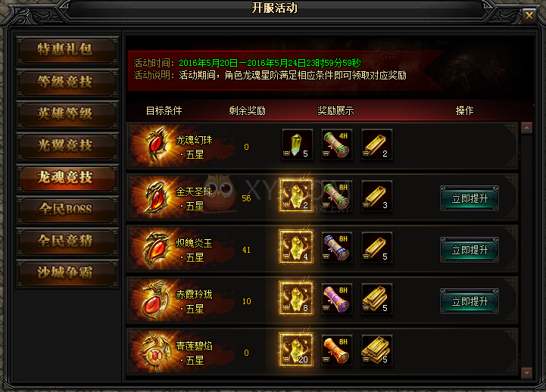
Task: Click the 青莲碧焰 dragon soul gem icon
Action: (154, 351)
